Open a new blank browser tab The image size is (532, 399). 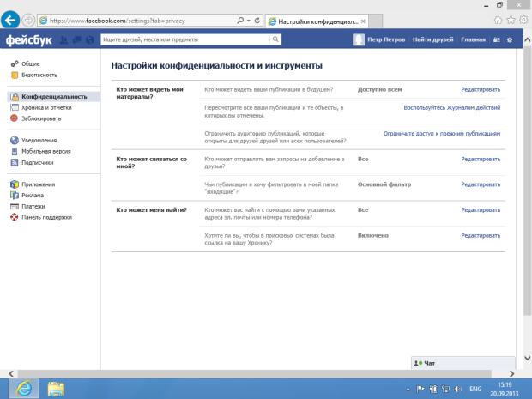coord(376,21)
